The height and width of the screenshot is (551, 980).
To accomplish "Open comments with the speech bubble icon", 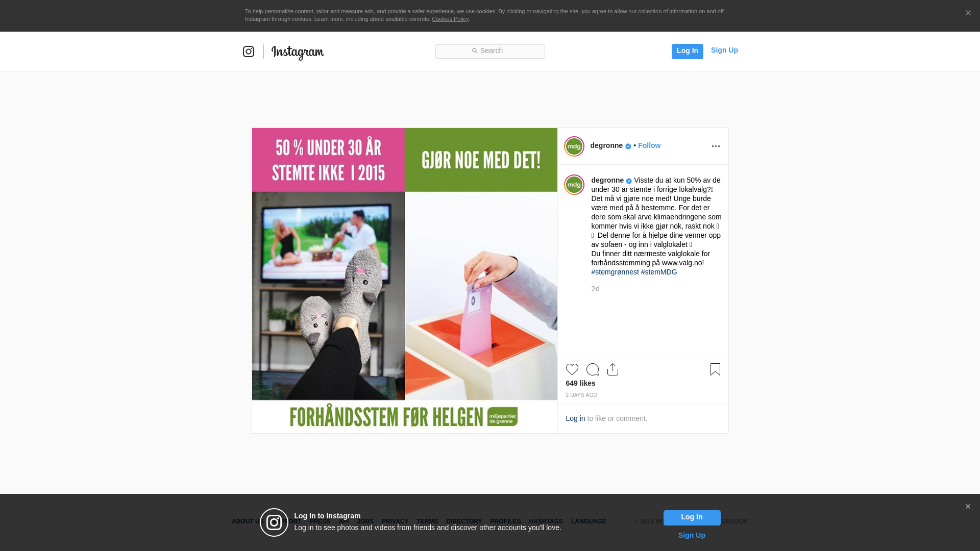I will [x=593, y=369].
